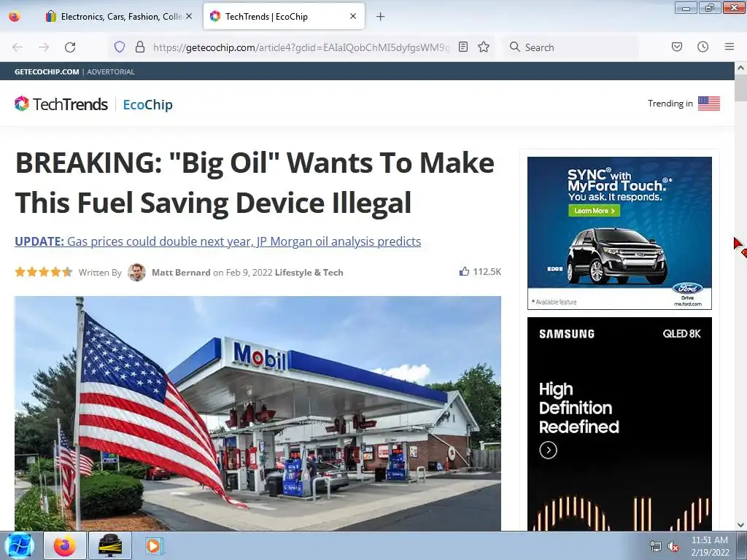This screenshot has width=747, height=560.
Task: Click the five-star rating
Action: tap(43, 272)
